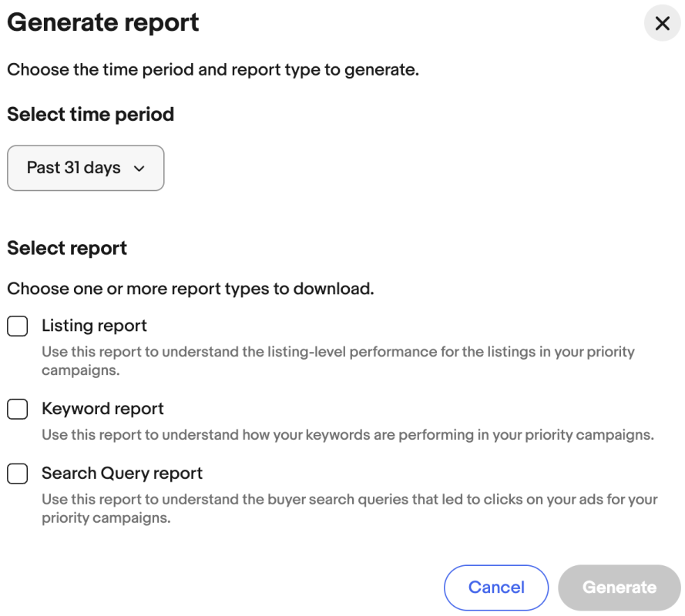Select the "Search Query report" label text
685x616 pixels.
tap(122, 474)
